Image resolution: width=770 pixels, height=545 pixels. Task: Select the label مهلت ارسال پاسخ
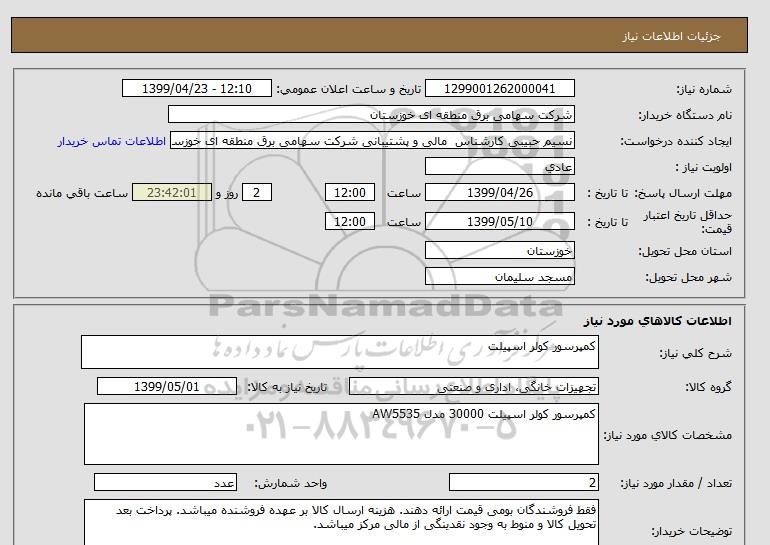click(683, 193)
